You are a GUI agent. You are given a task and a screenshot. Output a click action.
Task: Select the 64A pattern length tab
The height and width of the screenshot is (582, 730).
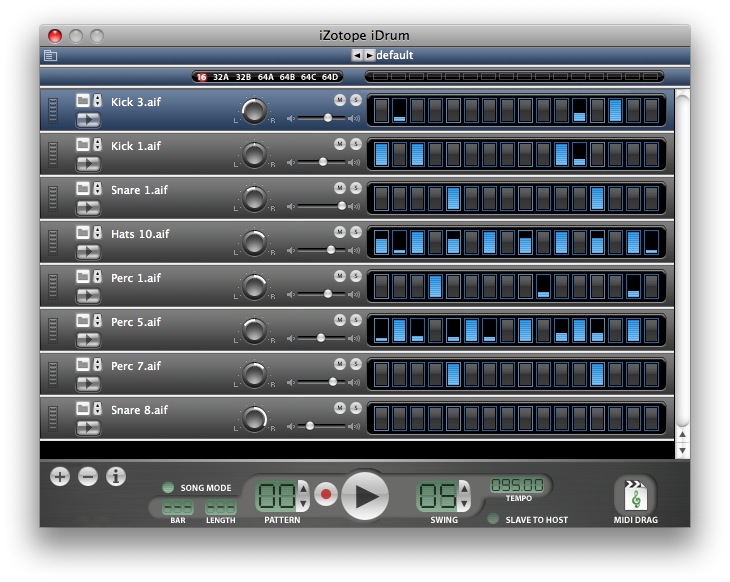pos(265,77)
